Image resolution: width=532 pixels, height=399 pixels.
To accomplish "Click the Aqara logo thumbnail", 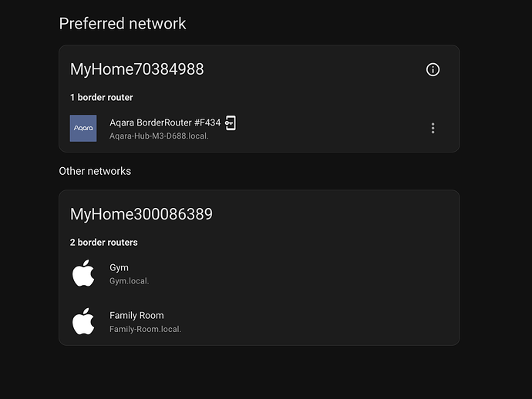I will [x=83, y=128].
